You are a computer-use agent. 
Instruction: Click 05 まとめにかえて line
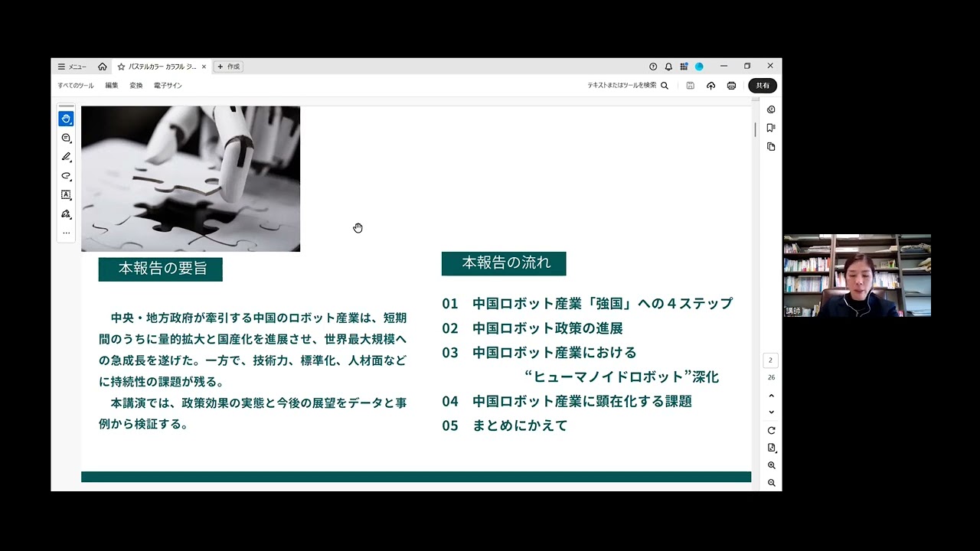pos(505,425)
